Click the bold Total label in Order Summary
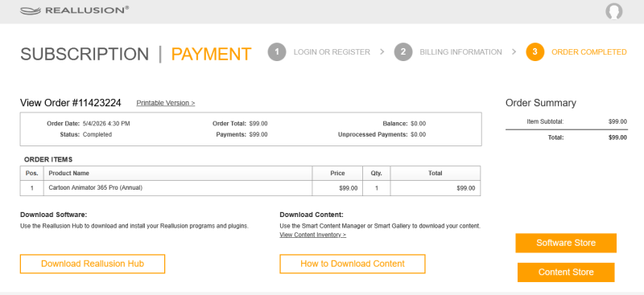This screenshot has height=295, width=644. tap(555, 137)
